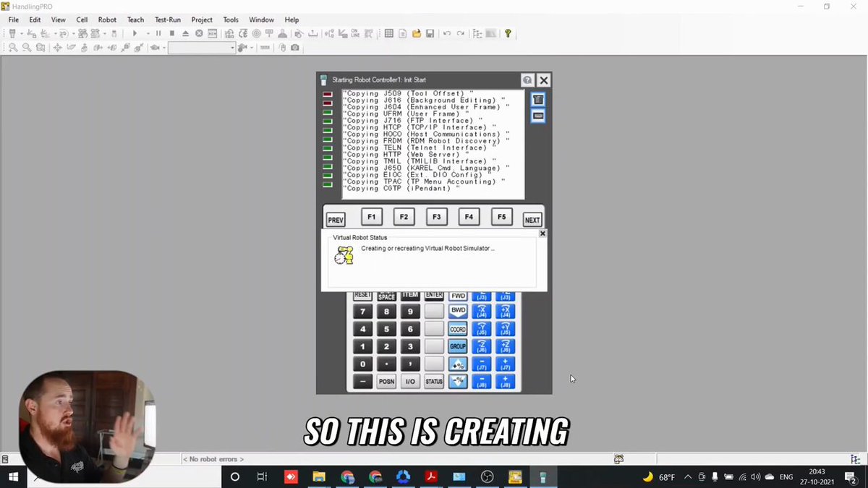Click the Zoom in magnifier icon
This screenshot has width=868, height=488.
(12, 48)
